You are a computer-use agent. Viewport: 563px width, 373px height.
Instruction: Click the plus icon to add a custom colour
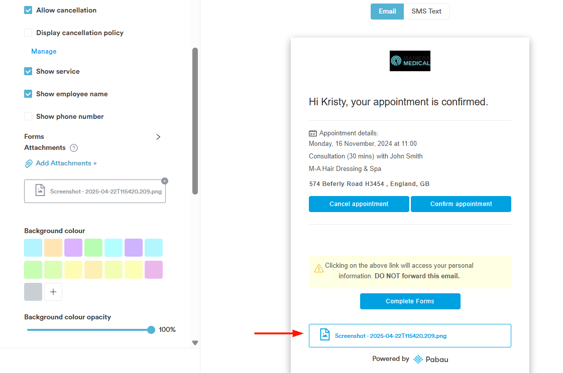(53, 292)
